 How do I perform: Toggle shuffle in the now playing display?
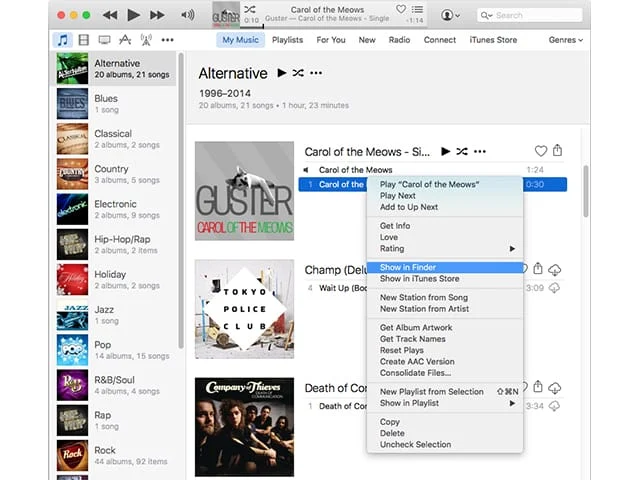(x=249, y=9)
